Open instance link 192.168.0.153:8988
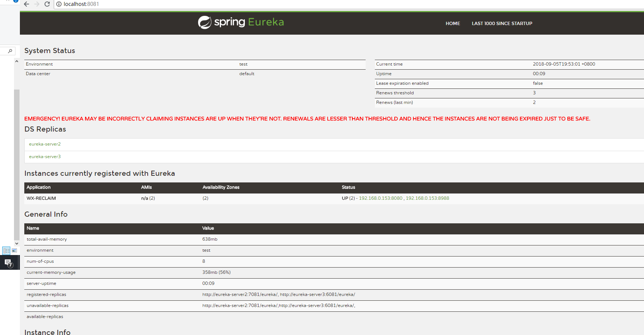Viewport: 644px width, 335px height. pyautogui.click(x=427, y=198)
